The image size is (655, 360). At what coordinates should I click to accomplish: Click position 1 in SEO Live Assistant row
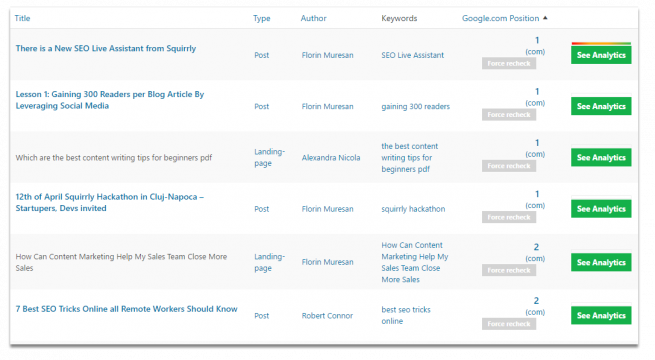537,41
